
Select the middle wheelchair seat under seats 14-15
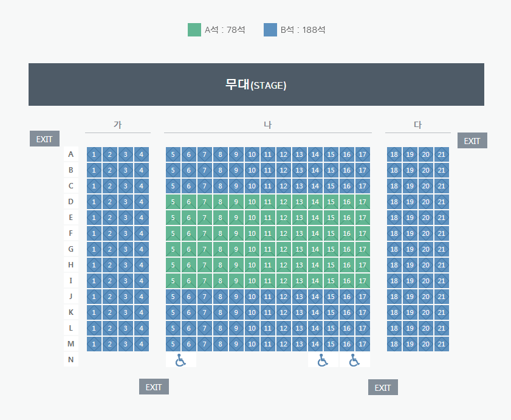pos(323,360)
